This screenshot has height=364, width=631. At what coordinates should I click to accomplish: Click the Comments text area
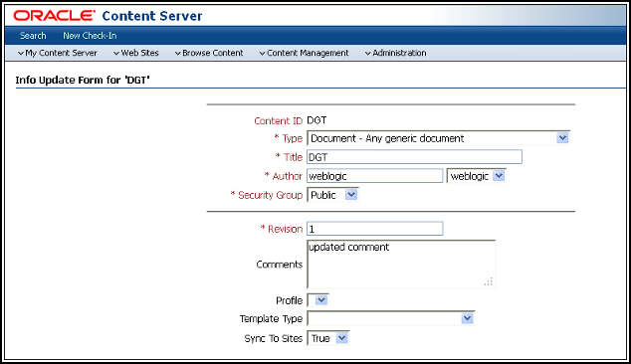401,265
